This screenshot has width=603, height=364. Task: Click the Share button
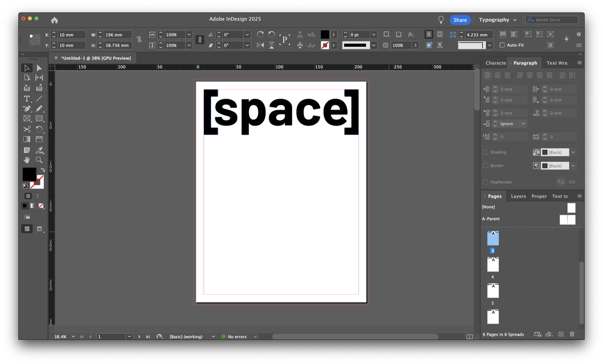[460, 20]
